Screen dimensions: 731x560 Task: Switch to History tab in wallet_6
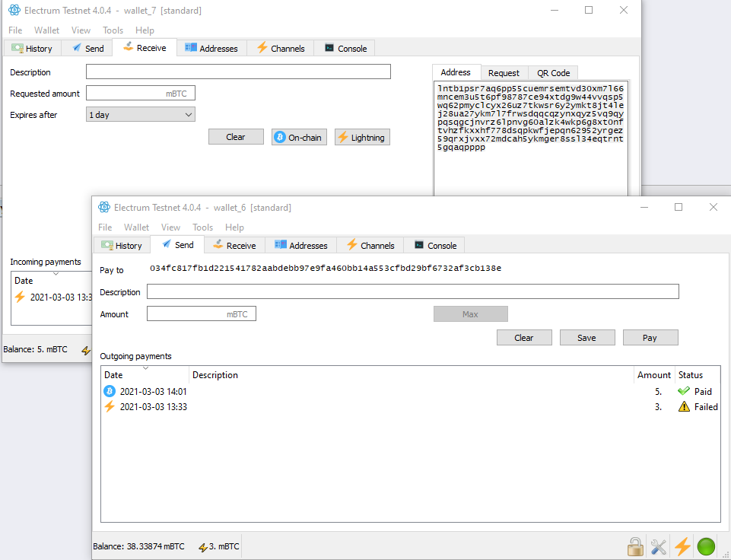122,245
